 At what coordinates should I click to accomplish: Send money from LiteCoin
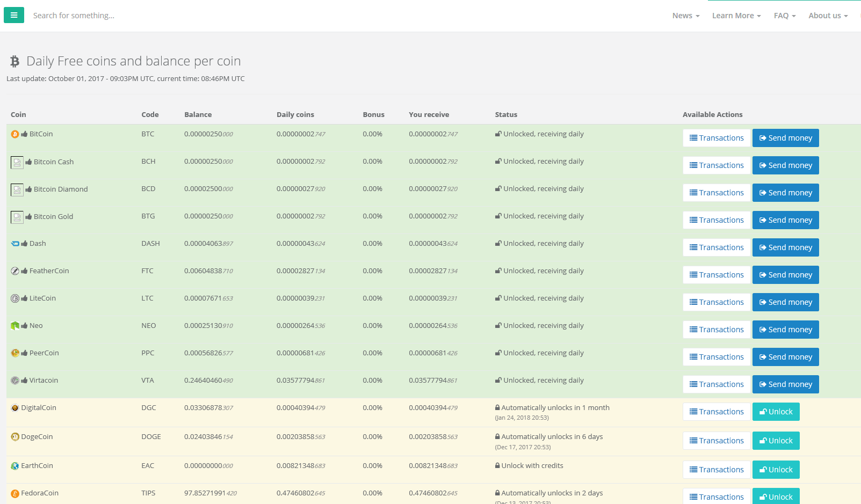[x=785, y=302]
